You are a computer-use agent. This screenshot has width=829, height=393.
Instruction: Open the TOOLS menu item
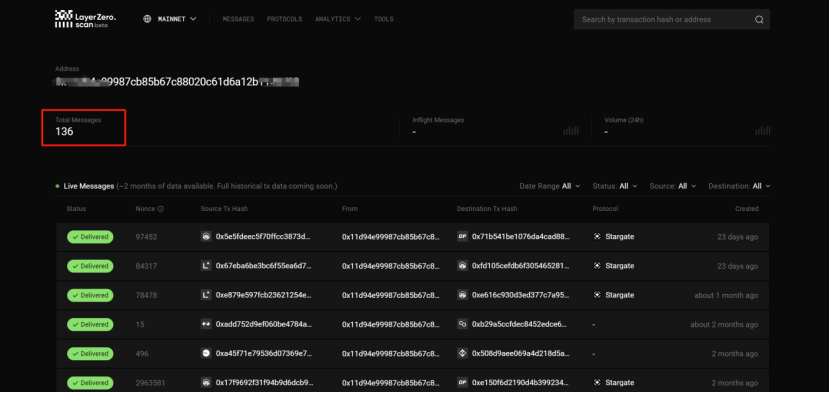pos(384,19)
